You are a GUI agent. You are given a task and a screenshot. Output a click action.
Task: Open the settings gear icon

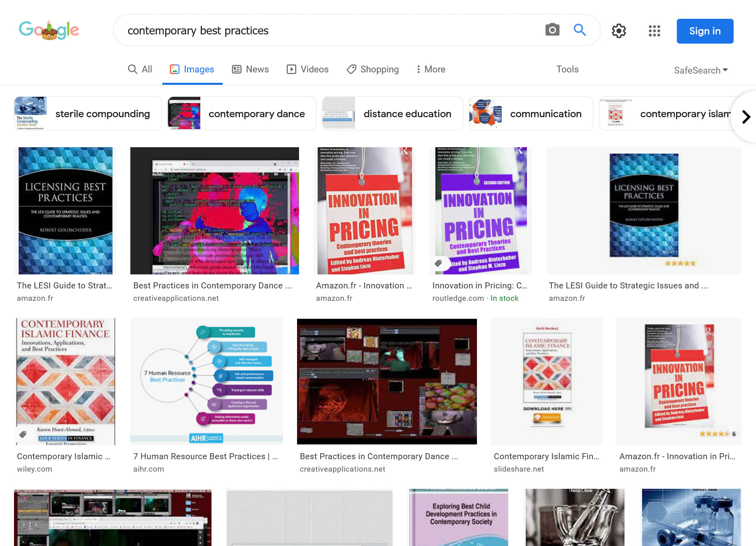pos(618,31)
